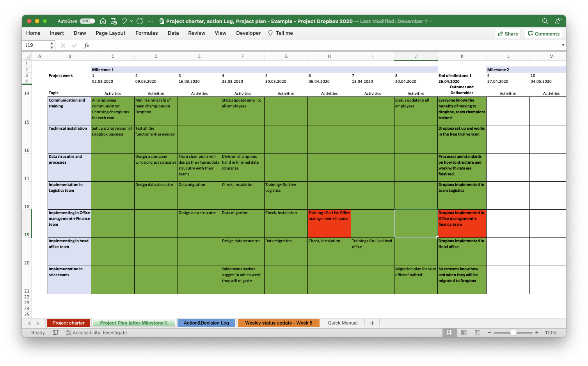The height and width of the screenshot is (366, 588).
Task: Click the cancel X in formula bar
Action: pyautogui.click(x=63, y=45)
